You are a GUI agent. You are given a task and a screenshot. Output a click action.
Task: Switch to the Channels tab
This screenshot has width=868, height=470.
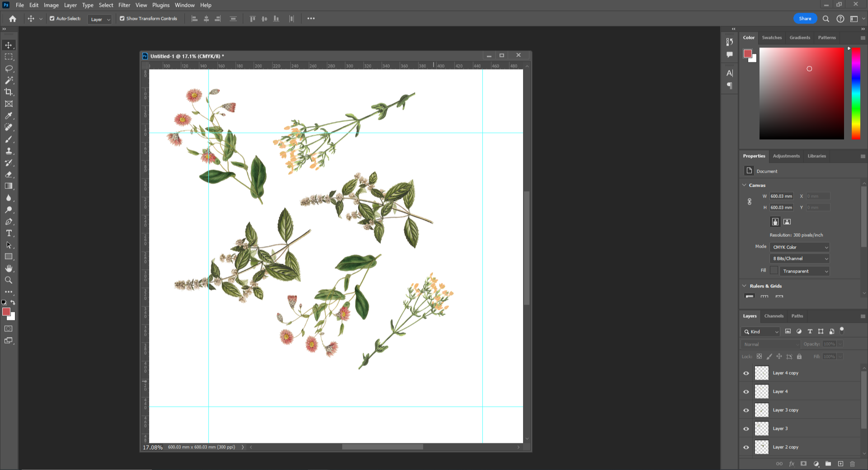(x=774, y=316)
